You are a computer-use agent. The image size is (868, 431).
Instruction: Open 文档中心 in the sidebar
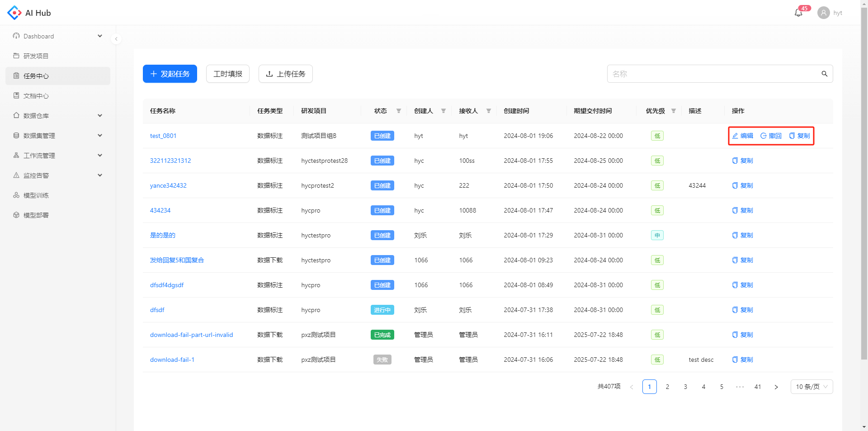[58, 96]
